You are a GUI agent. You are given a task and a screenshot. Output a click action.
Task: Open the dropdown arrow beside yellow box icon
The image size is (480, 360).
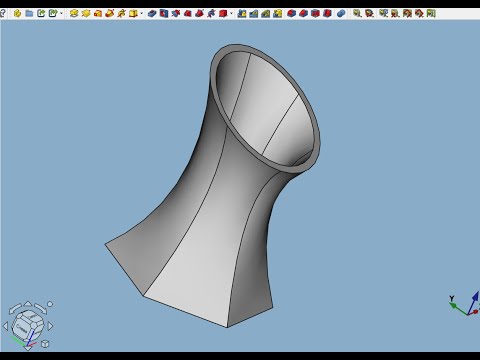pos(142,13)
